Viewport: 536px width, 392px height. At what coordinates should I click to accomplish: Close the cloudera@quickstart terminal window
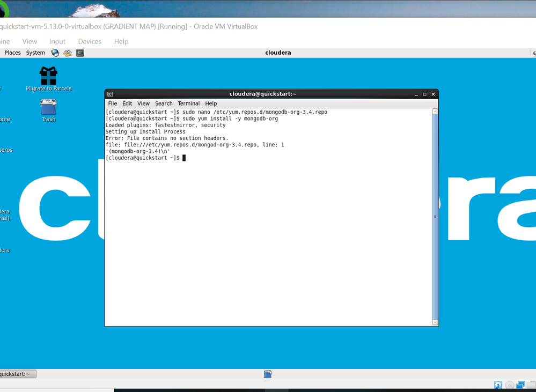point(433,94)
